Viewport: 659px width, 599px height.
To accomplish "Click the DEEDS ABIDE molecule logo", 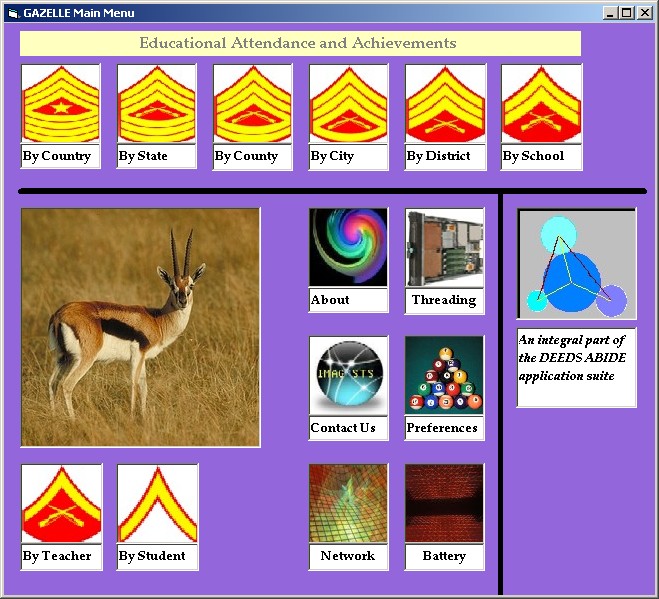I will pyautogui.click(x=576, y=264).
